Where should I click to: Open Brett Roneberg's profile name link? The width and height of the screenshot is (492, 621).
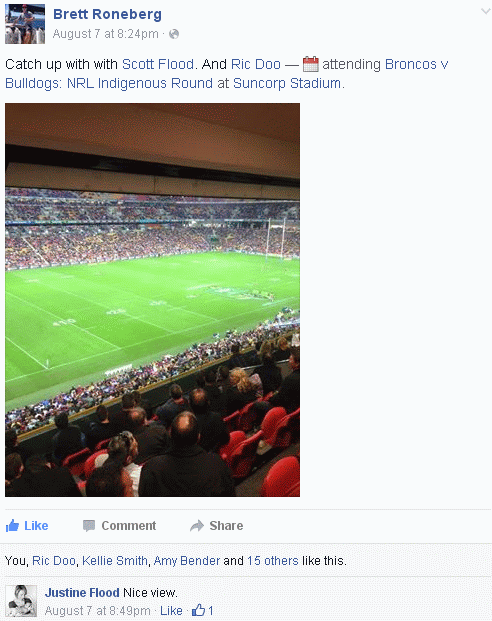point(107,14)
